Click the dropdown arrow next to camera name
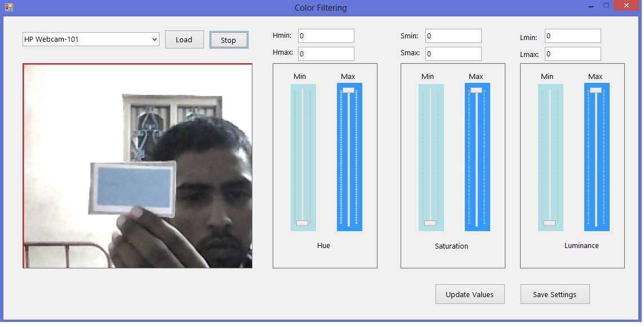 (154, 39)
